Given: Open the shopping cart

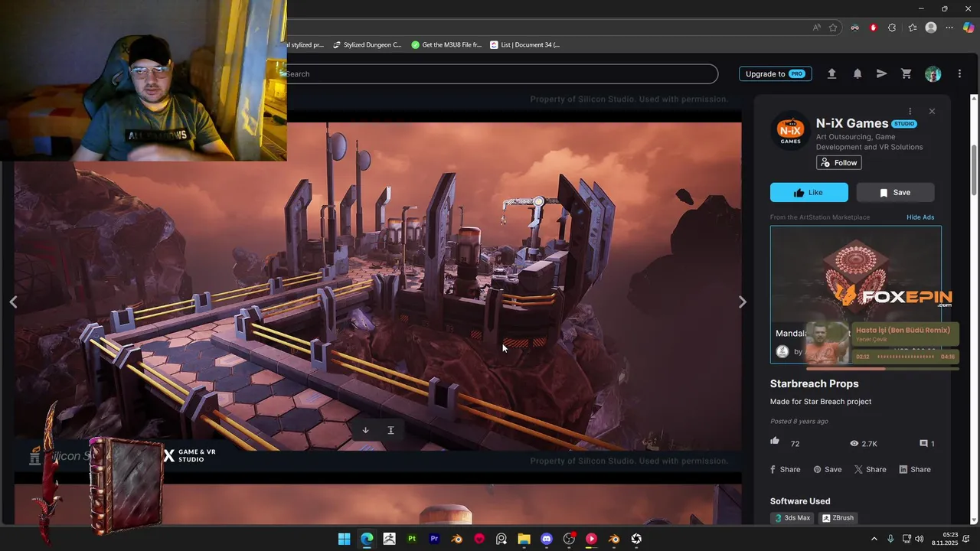Looking at the screenshot, I should pos(906,73).
